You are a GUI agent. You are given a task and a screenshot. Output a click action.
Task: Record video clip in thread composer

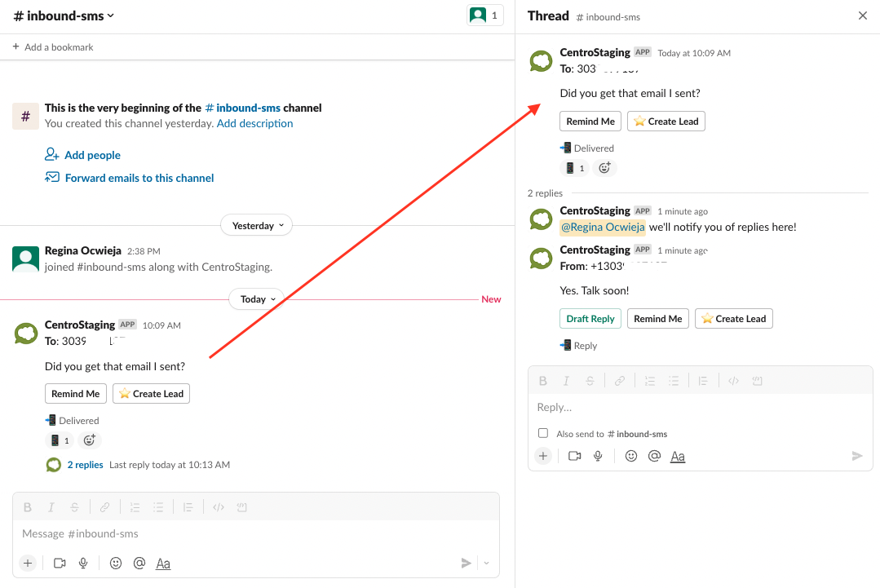click(575, 456)
